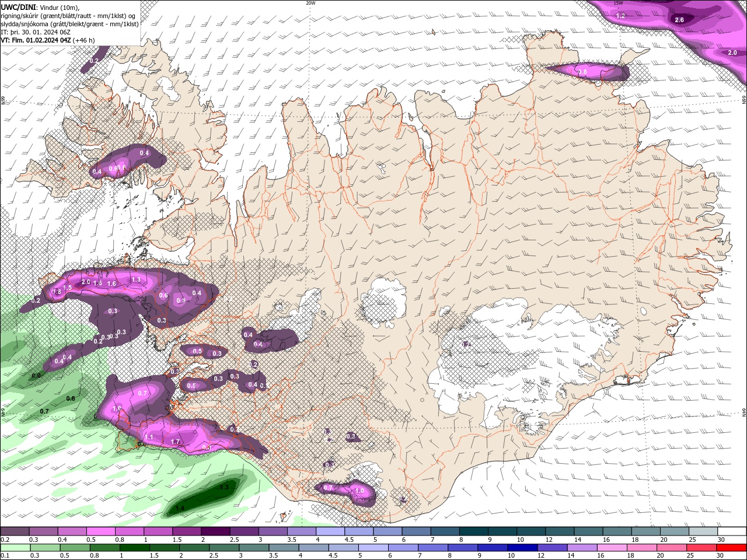Click the '20W' longitude label
This screenshot has width=747, height=560.
coord(310,3)
